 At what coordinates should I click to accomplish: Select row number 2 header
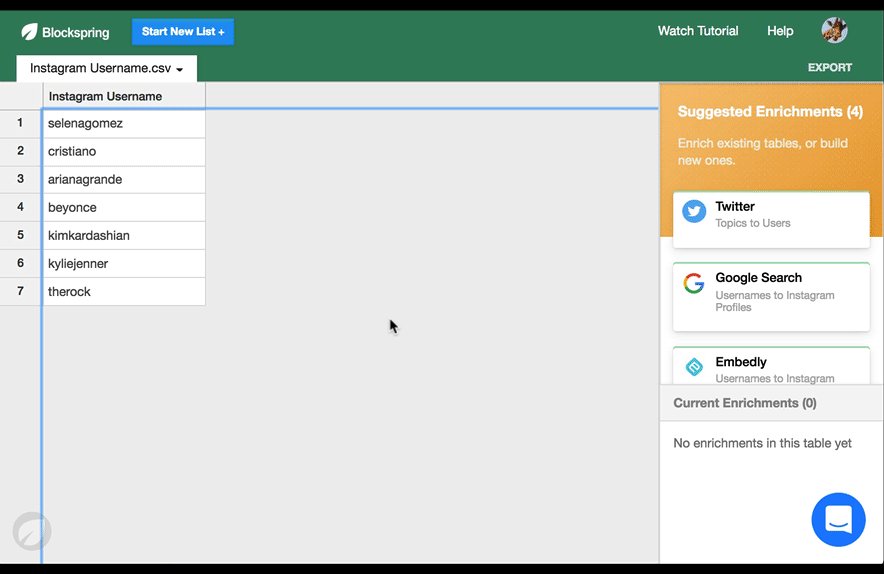click(x=21, y=151)
